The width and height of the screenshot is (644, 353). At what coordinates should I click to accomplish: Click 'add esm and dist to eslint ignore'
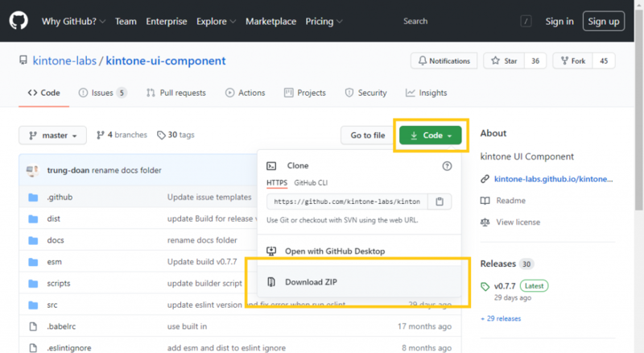click(x=226, y=348)
